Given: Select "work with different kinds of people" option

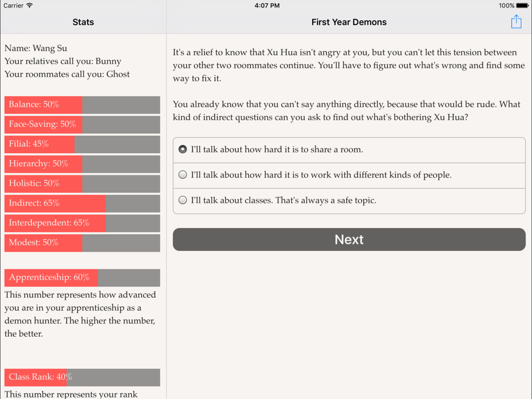Looking at the screenshot, I should pos(183,175).
